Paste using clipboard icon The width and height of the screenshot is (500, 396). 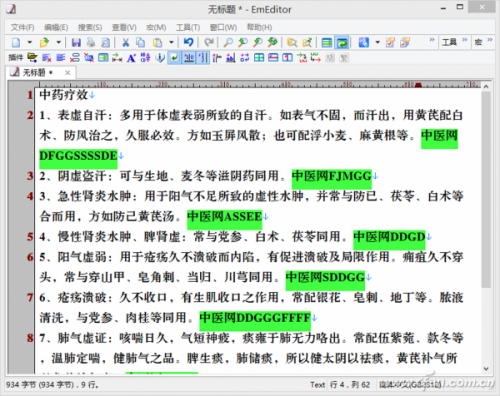[157, 42]
